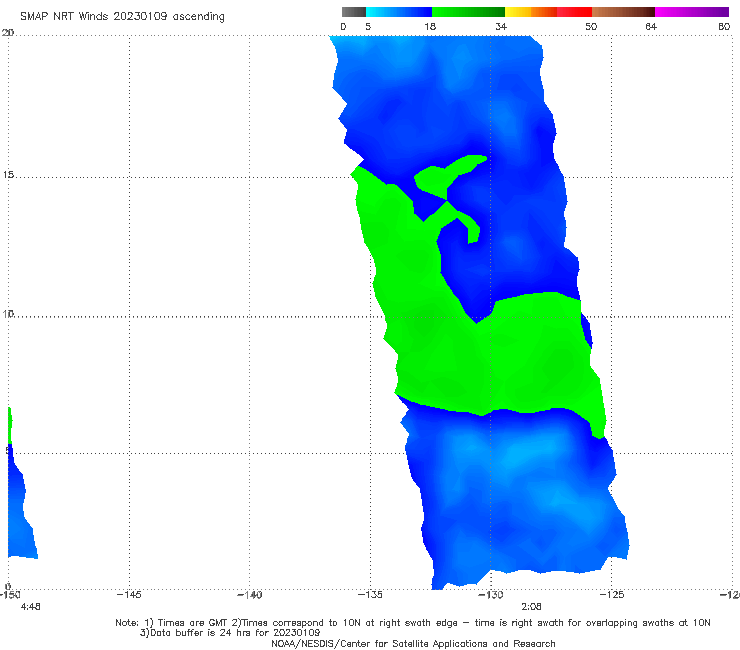740x650 pixels.
Task: Click the longitude label '-130'
Action: pos(491,594)
